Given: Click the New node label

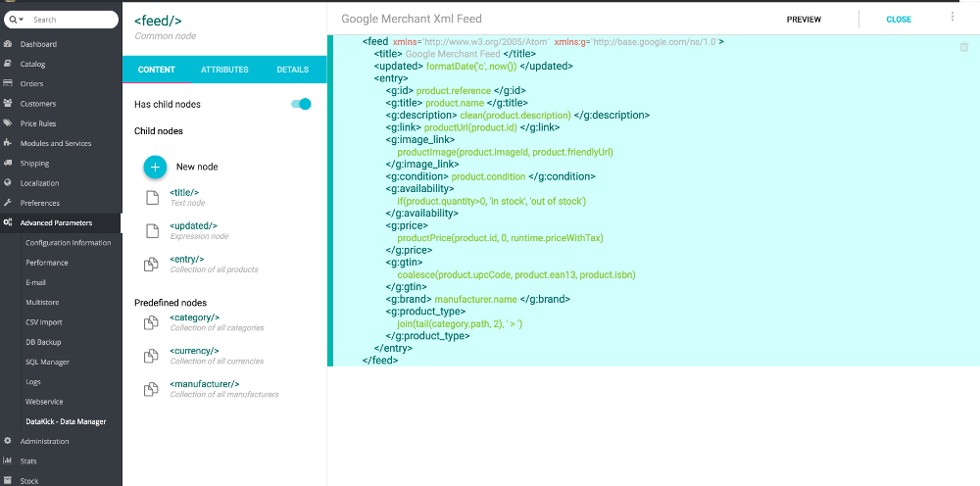Looking at the screenshot, I should (197, 167).
